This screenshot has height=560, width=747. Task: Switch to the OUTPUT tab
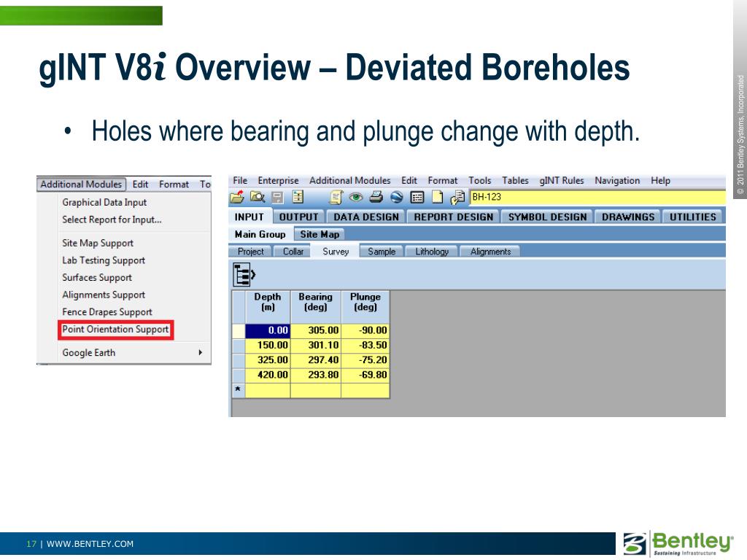(298, 217)
